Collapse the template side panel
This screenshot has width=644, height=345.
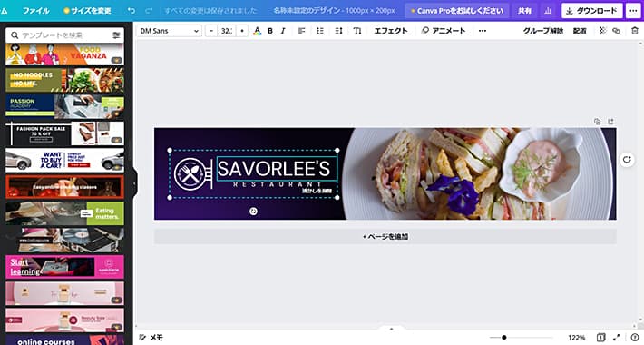click(133, 183)
